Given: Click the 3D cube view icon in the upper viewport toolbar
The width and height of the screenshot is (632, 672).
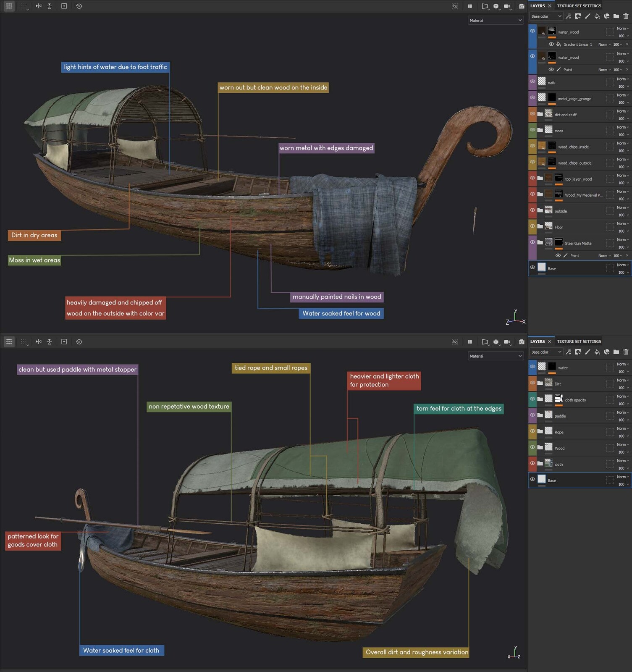Looking at the screenshot, I should pyautogui.click(x=496, y=6).
